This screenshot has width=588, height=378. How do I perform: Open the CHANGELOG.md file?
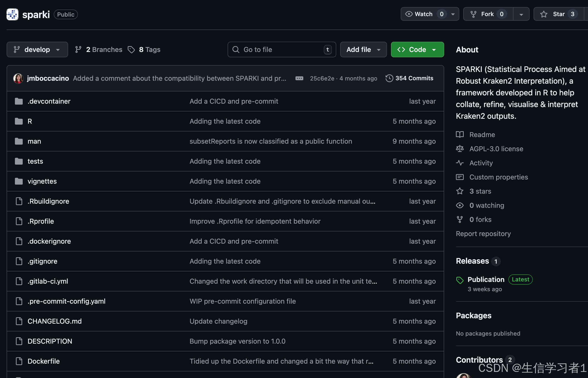[x=54, y=321]
